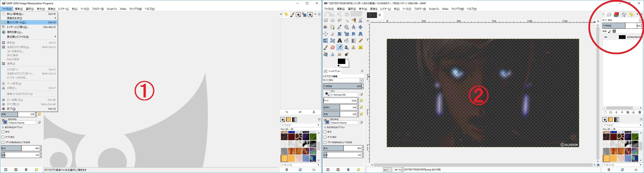Select the Paths tool
This screenshot has width=644, height=173.
[x=332, y=27]
